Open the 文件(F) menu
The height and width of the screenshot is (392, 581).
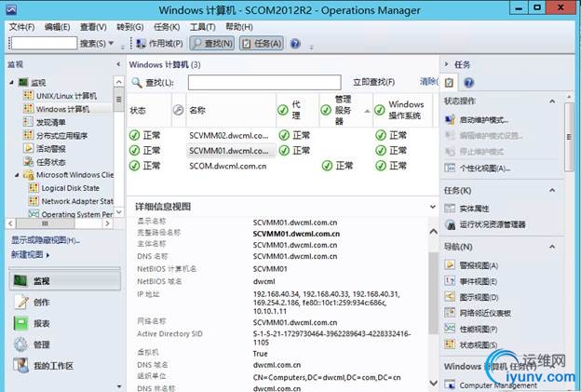21,27
